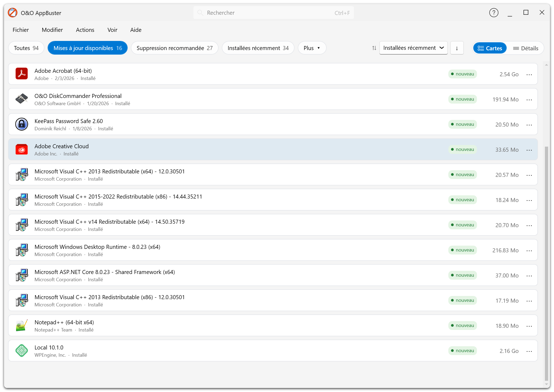Image resolution: width=554 pixels, height=392 pixels.
Task: Select Installées récemment 34 filter
Action: point(258,48)
